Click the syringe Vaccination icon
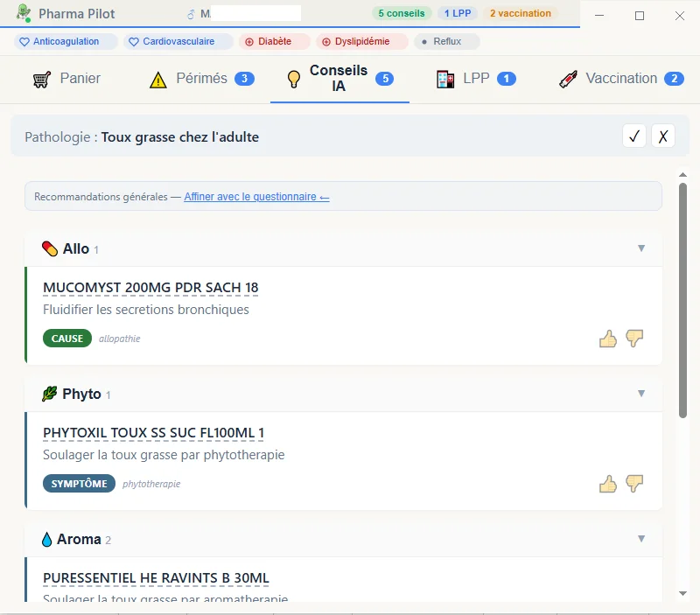This screenshot has height=615, width=700. [x=568, y=80]
